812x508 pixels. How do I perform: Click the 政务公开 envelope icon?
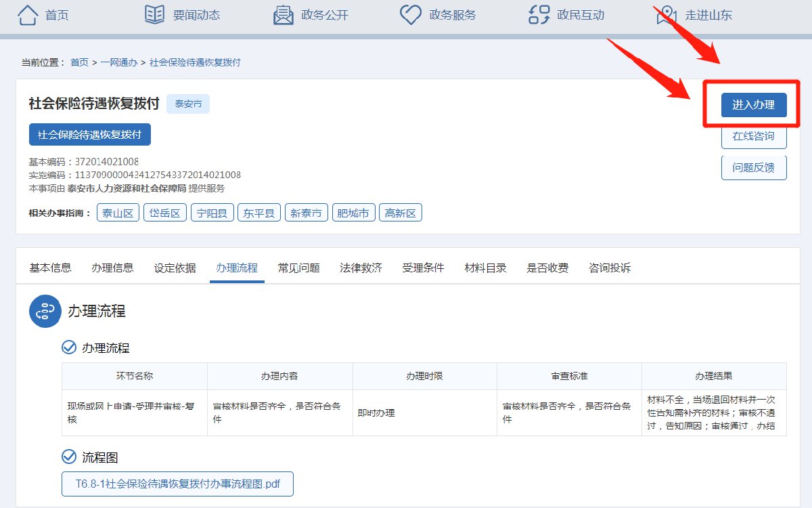click(283, 14)
